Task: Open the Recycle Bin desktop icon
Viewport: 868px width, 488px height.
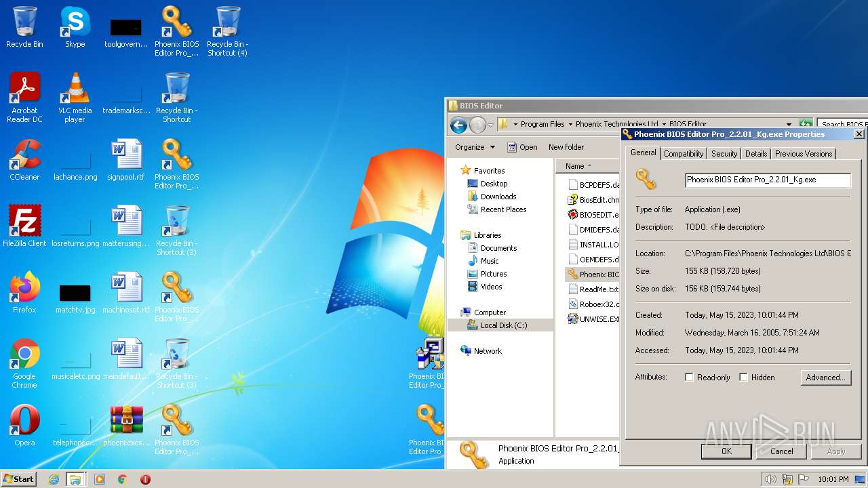Action: [24, 27]
